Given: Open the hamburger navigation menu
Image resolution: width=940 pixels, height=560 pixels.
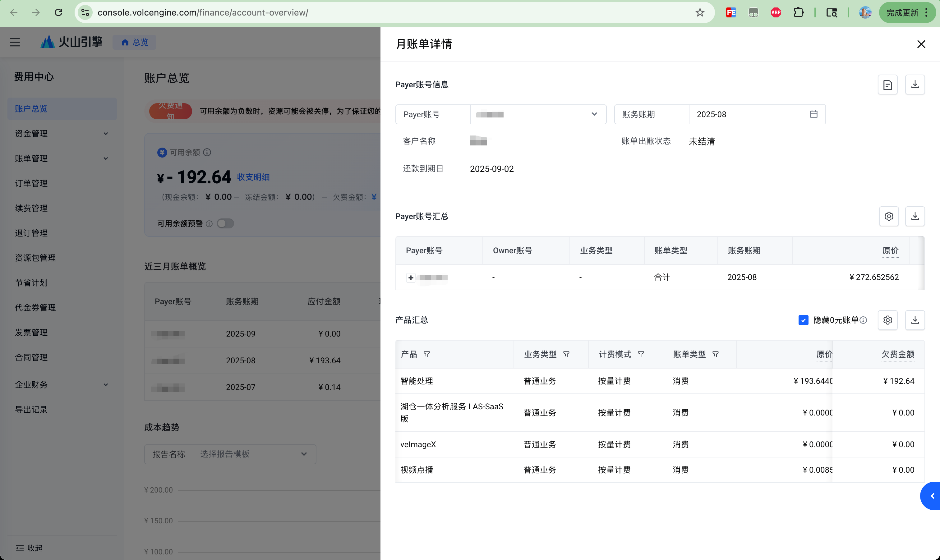Looking at the screenshot, I should 15,42.
